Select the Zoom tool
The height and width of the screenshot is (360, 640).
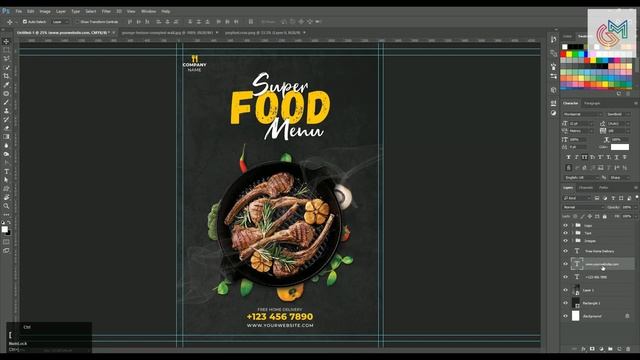(x=6, y=206)
